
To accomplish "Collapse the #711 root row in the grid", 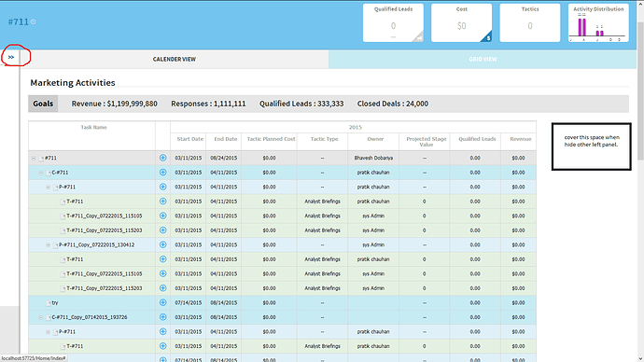I will 34,158.
